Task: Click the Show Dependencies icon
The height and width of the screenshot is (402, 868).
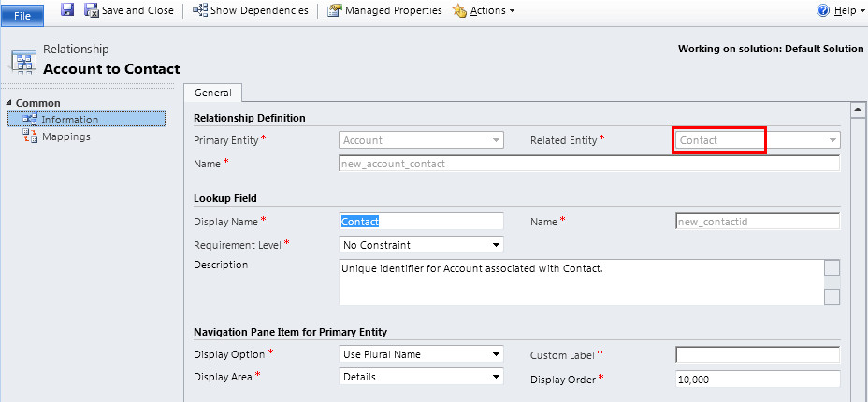Action: tap(200, 10)
